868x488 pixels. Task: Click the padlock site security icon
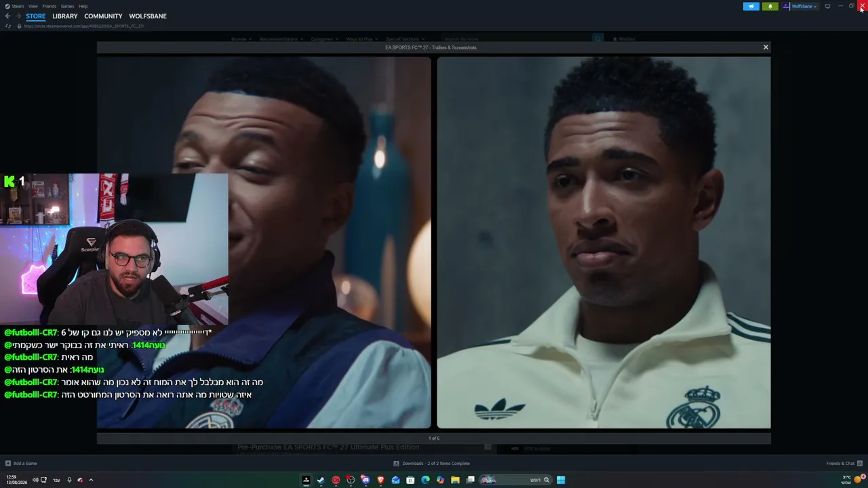19,26
